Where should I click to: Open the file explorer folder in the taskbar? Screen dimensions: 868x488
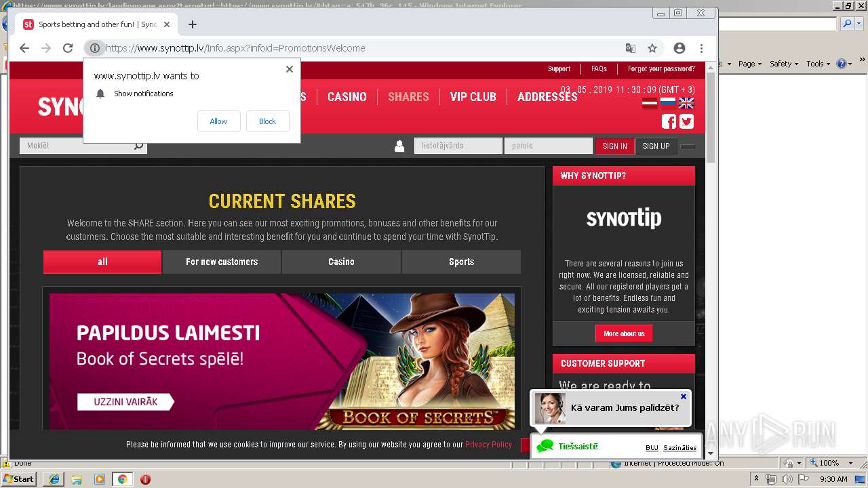coord(77,479)
